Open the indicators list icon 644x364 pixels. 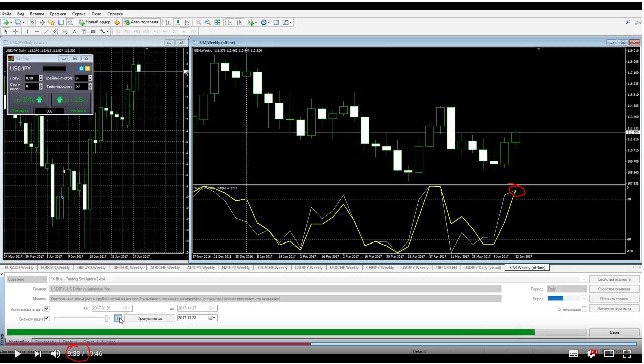(251, 22)
